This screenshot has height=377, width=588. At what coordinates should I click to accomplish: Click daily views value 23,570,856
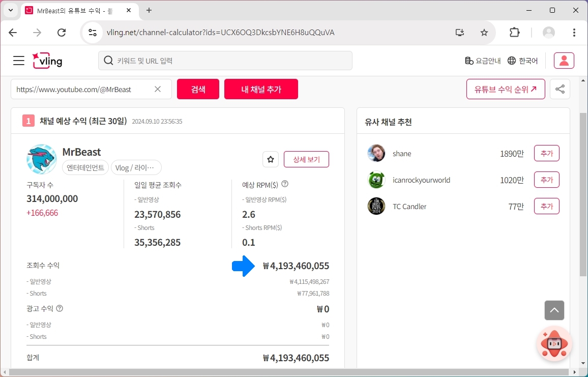[158, 215]
